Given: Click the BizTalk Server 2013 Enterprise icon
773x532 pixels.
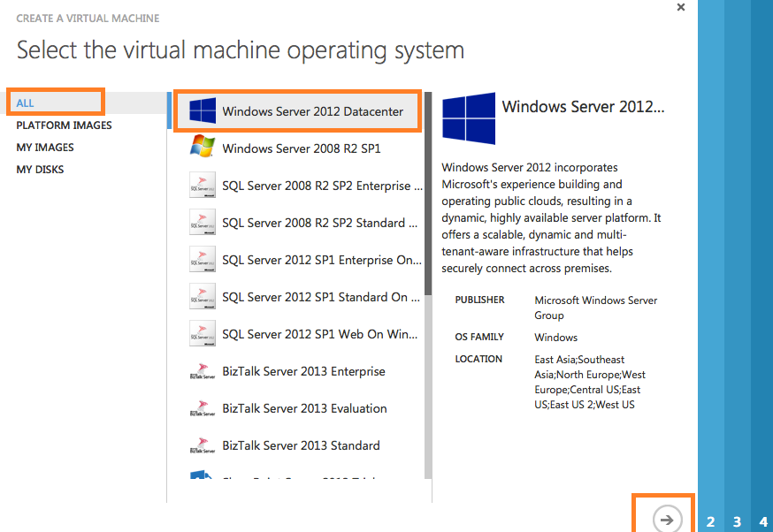Looking at the screenshot, I should (x=203, y=371).
